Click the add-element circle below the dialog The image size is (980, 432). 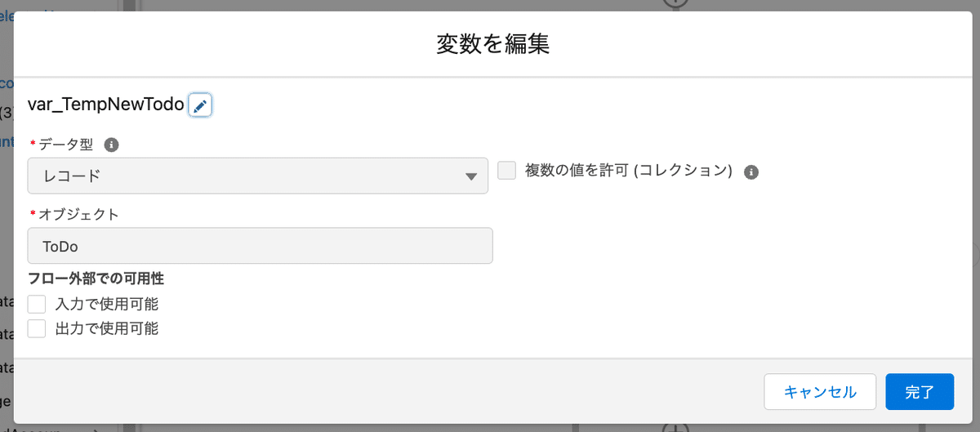(675, 427)
